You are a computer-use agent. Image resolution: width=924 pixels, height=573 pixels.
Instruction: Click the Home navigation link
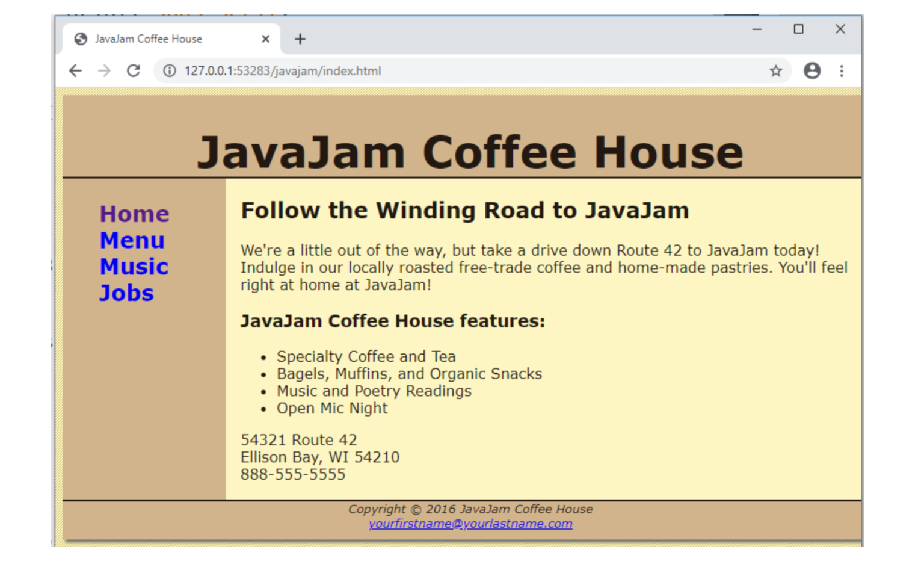(x=134, y=214)
